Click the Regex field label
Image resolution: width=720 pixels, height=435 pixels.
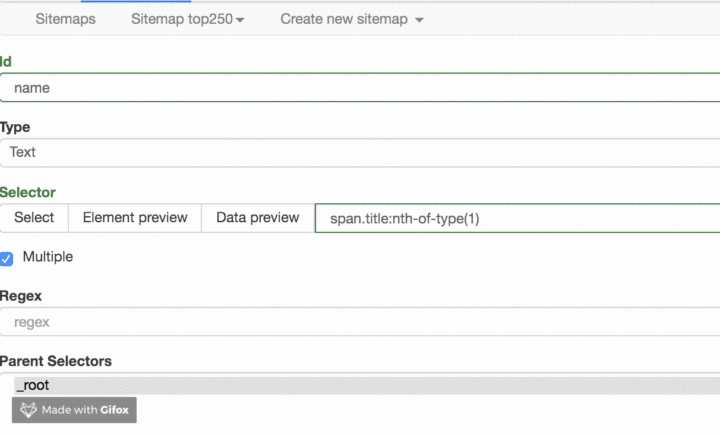point(21,296)
